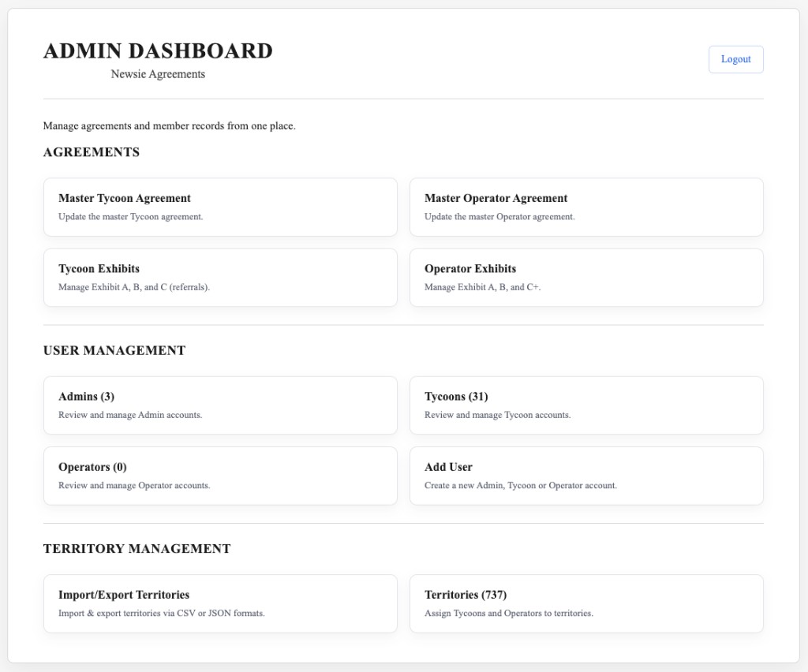This screenshot has height=672, width=808.
Task: Open the Import/Export Territories card
Action: (x=220, y=603)
